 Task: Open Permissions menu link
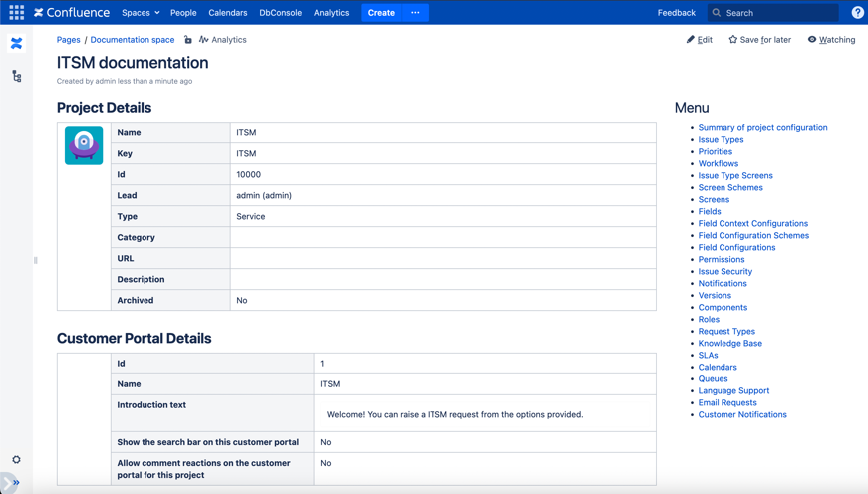tap(722, 259)
